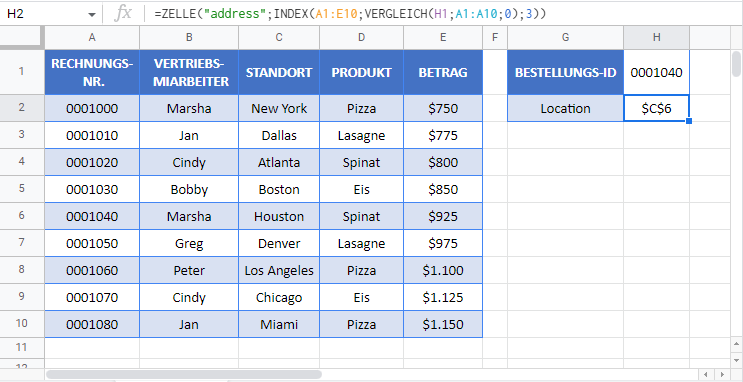The image size is (743, 382).
Task: Select invoice number 0001030
Action: click(x=92, y=190)
